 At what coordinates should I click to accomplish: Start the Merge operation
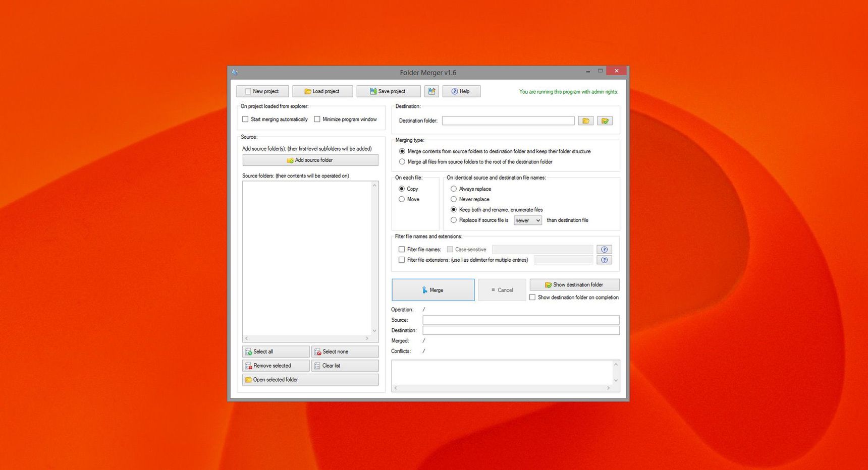(x=433, y=290)
